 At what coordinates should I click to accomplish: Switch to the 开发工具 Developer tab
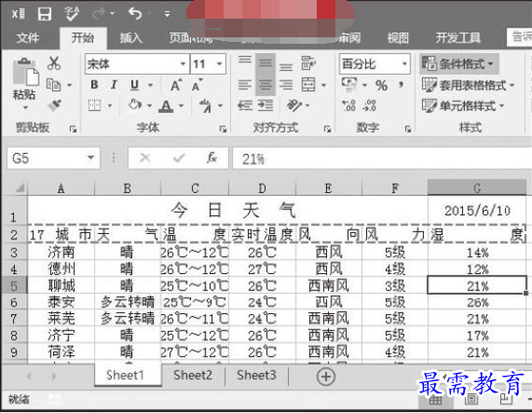[x=458, y=37]
